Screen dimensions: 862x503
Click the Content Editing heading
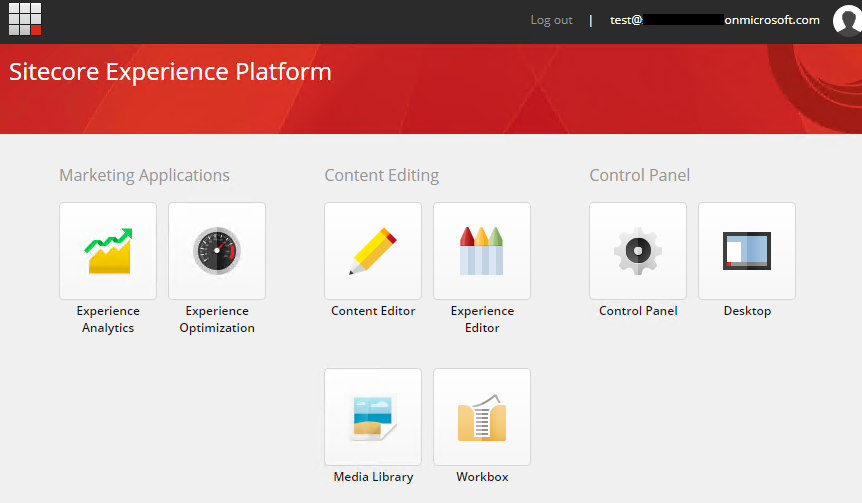tap(382, 175)
